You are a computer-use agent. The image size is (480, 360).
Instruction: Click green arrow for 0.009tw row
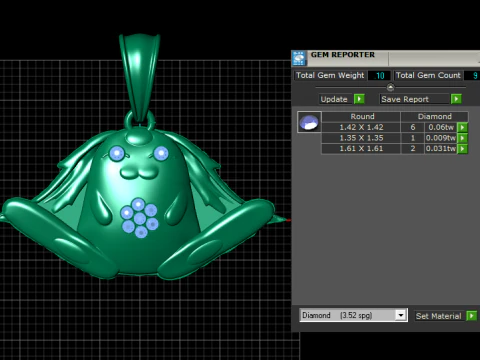[x=462, y=138]
